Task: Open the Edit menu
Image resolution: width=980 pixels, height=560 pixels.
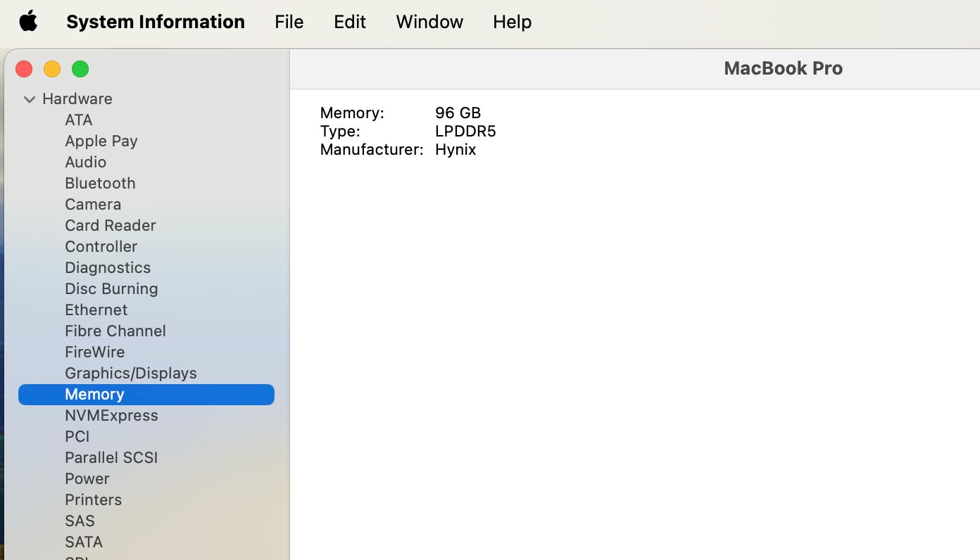Action: pyautogui.click(x=349, y=21)
